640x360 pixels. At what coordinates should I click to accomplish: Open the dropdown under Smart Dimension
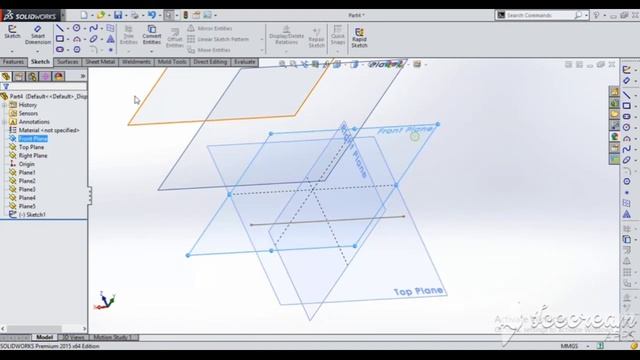(38, 51)
